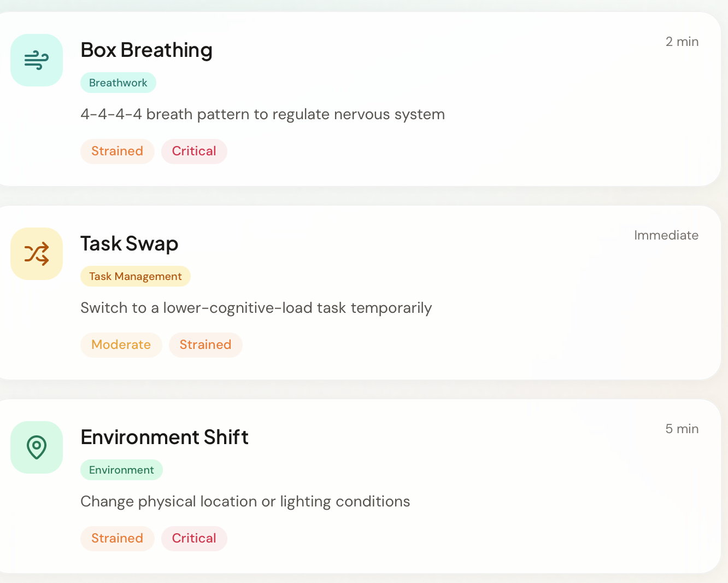Open the Task Swap title

tap(130, 244)
